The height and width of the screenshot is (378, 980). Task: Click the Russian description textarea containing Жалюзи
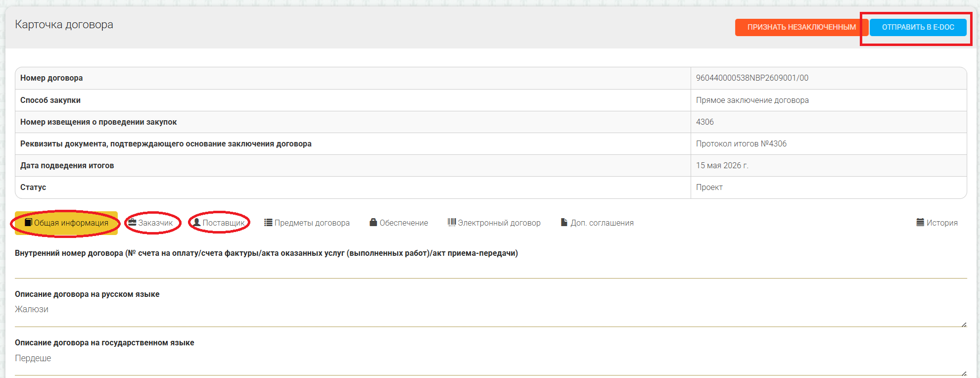(491, 314)
